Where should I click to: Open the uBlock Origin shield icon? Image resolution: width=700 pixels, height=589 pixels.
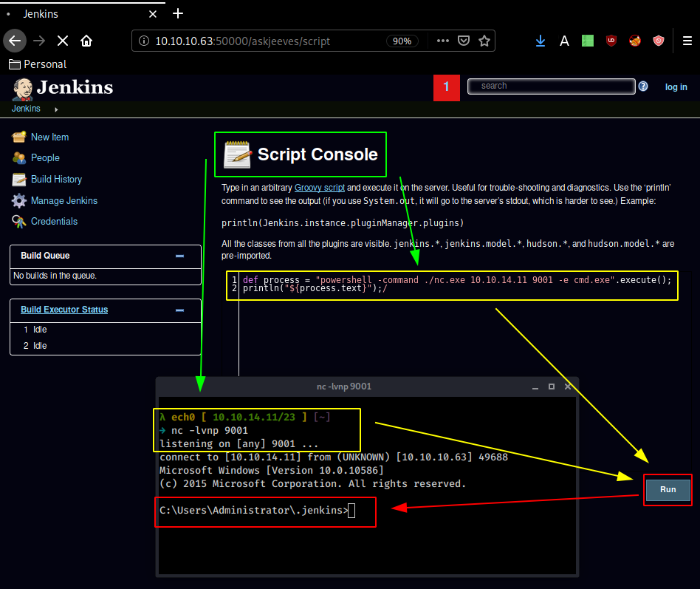611,41
